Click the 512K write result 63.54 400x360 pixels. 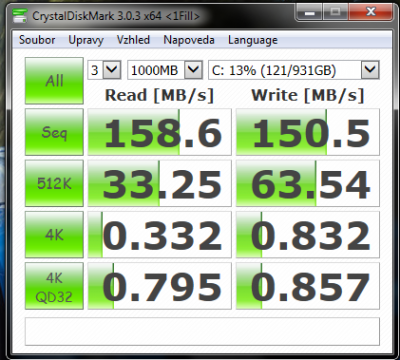pos(308,183)
